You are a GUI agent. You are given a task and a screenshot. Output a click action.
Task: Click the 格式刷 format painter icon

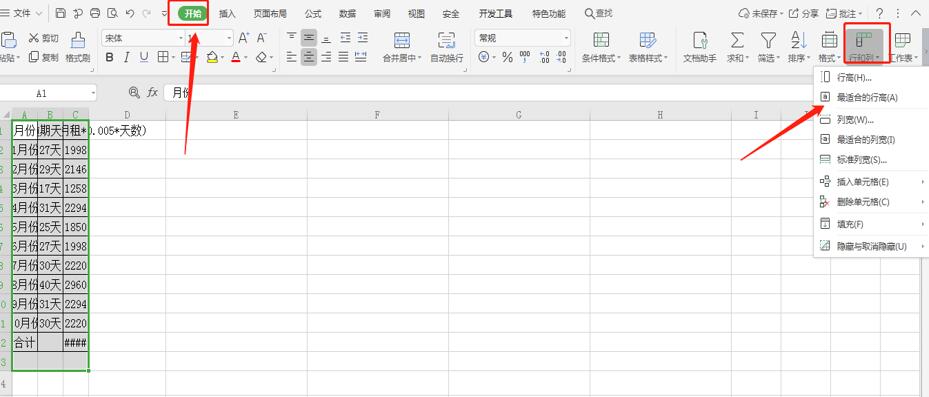click(78, 47)
